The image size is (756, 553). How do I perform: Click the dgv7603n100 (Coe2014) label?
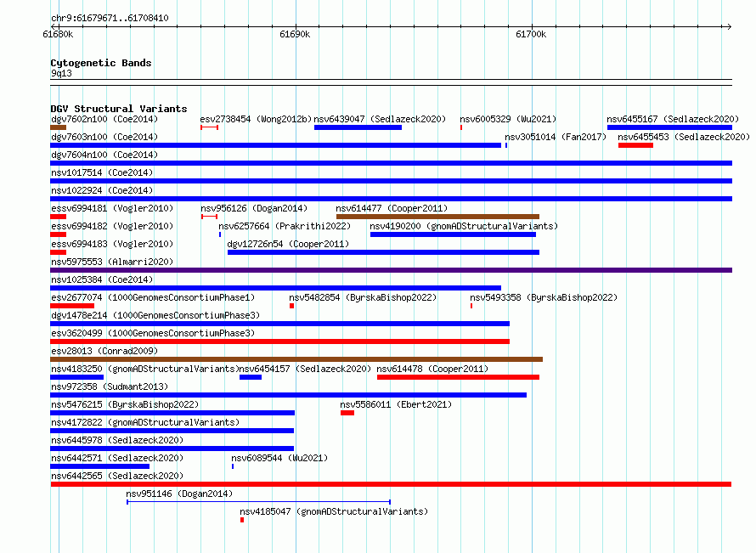tap(104, 137)
